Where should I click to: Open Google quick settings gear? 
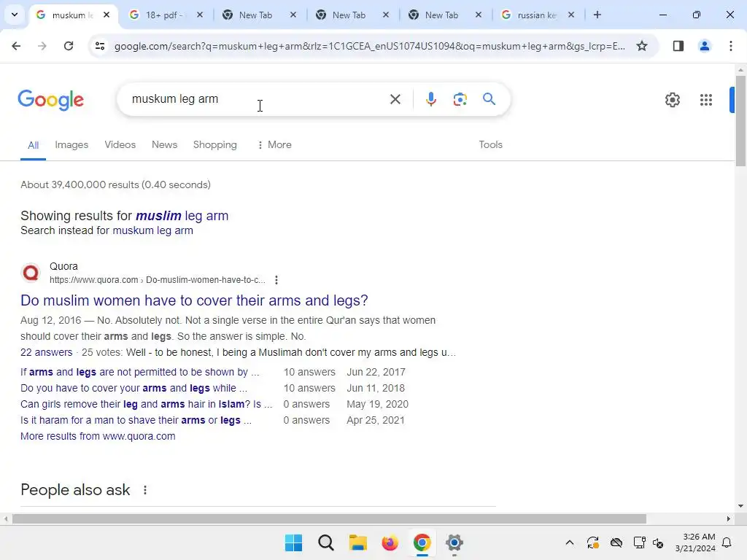[672, 99]
